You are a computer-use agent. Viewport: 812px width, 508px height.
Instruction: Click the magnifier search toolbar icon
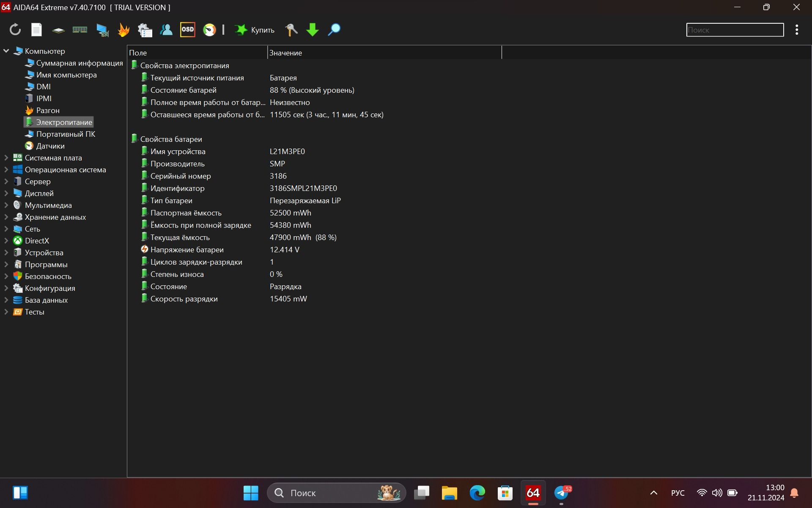[x=334, y=30]
